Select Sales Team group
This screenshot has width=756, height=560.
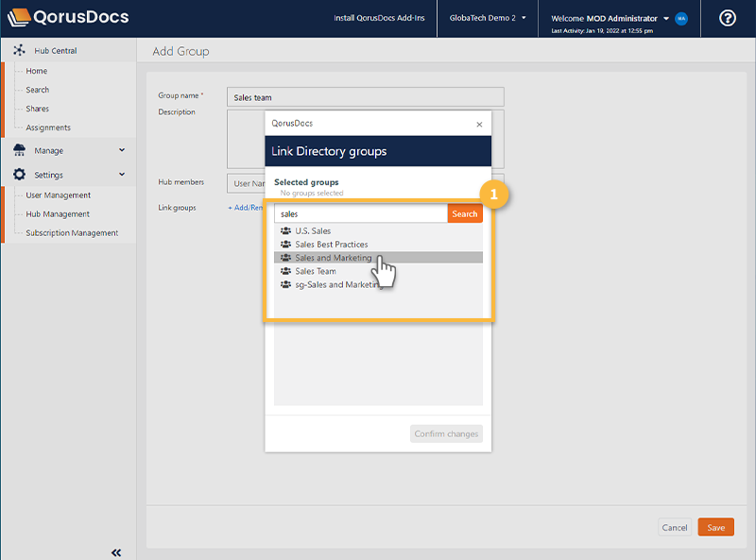point(378,271)
